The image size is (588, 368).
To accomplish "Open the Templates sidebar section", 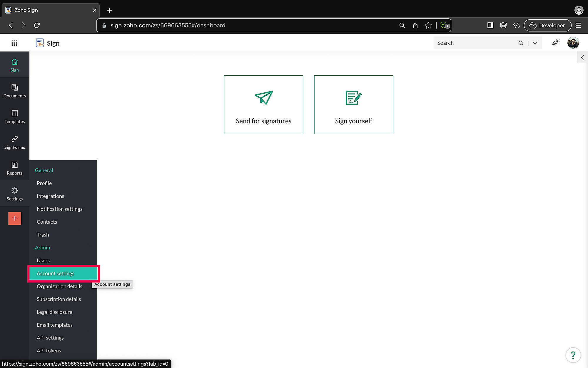I will [x=14, y=117].
